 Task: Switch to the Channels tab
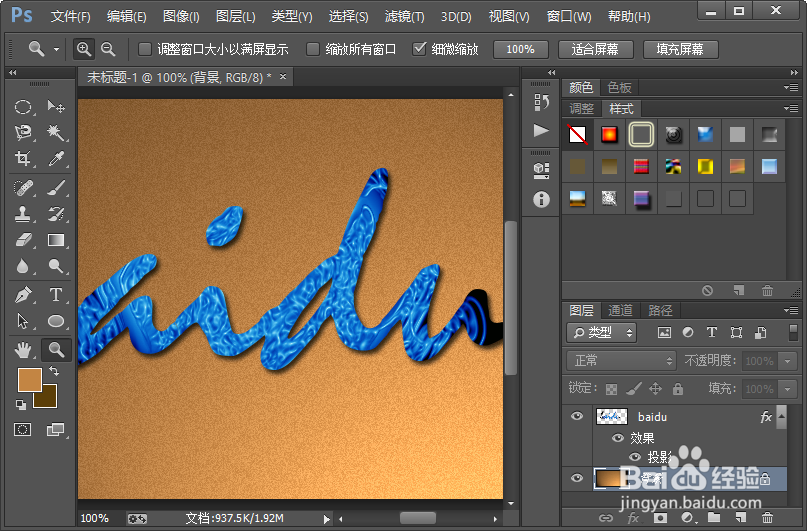[x=620, y=310]
